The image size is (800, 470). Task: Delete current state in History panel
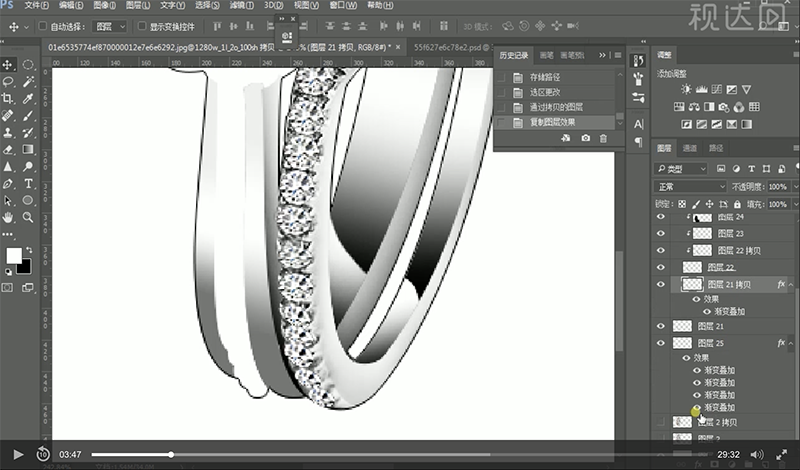(603, 138)
